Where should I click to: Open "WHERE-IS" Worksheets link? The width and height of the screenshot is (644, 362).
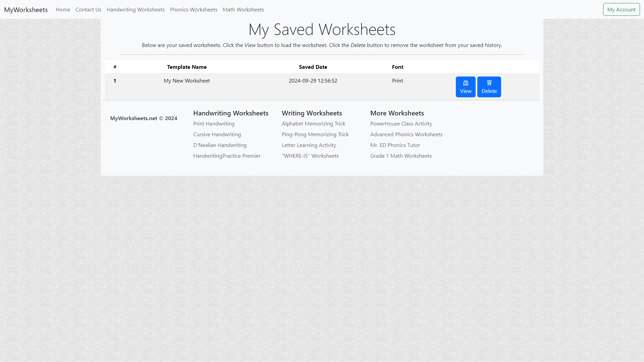tap(310, 156)
